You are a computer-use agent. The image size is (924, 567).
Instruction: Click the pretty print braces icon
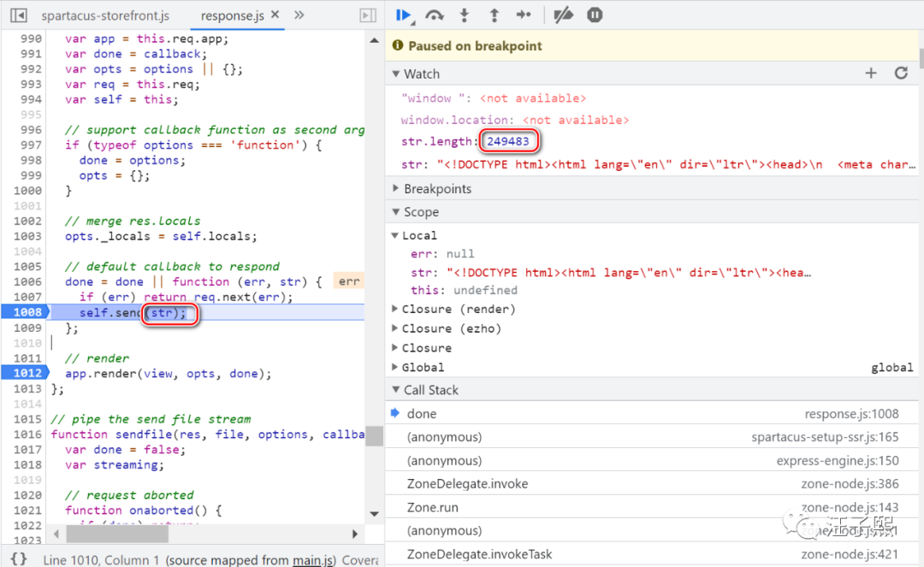pos(19,558)
